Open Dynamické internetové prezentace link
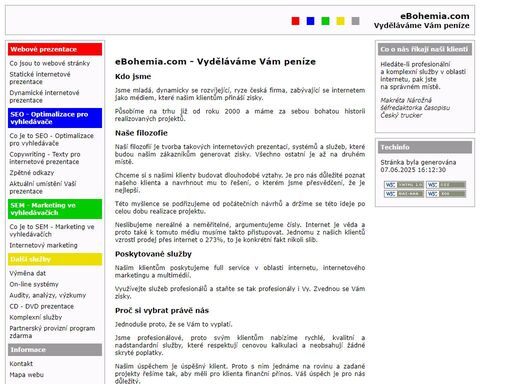512x384 pixels. click(x=44, y=96)
